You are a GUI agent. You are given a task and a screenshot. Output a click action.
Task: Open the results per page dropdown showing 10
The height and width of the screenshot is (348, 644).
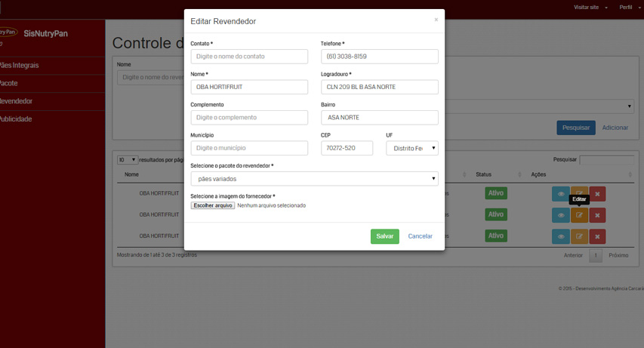(128, 160)
